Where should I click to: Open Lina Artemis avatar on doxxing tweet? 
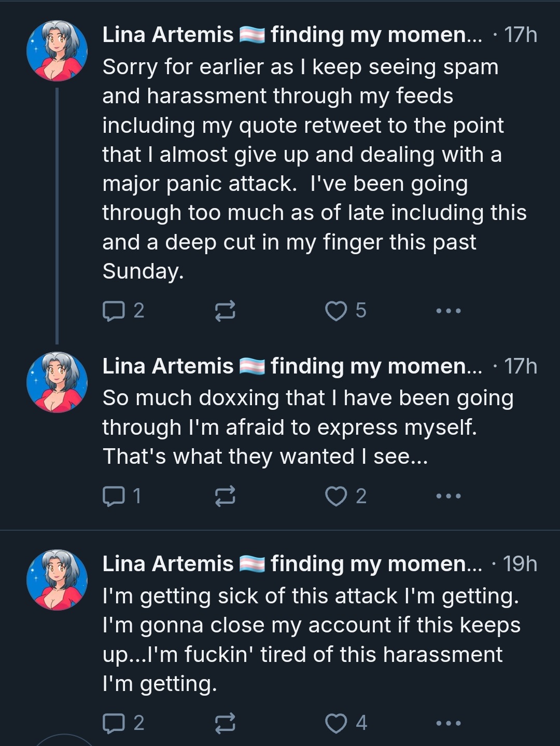click(57, 382)
